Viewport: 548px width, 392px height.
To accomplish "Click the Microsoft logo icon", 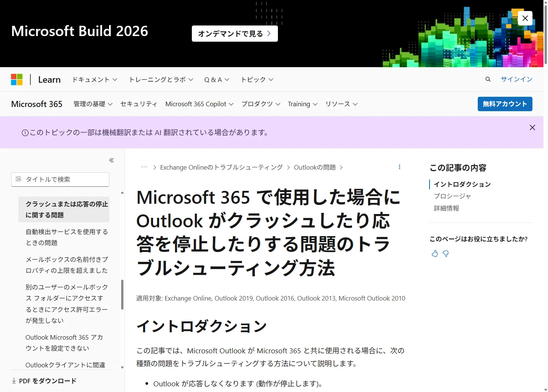I will point(17,80).
